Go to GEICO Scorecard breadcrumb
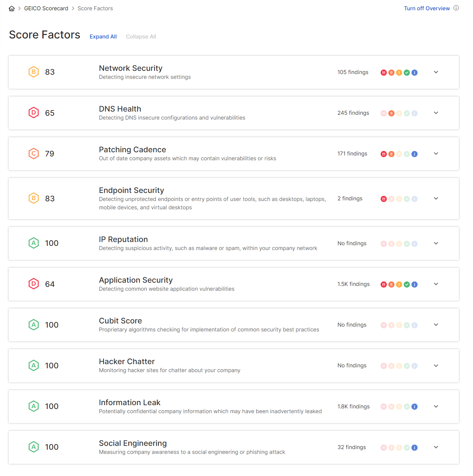The height and width of the screenshot is (476, 473). (46, 8)
